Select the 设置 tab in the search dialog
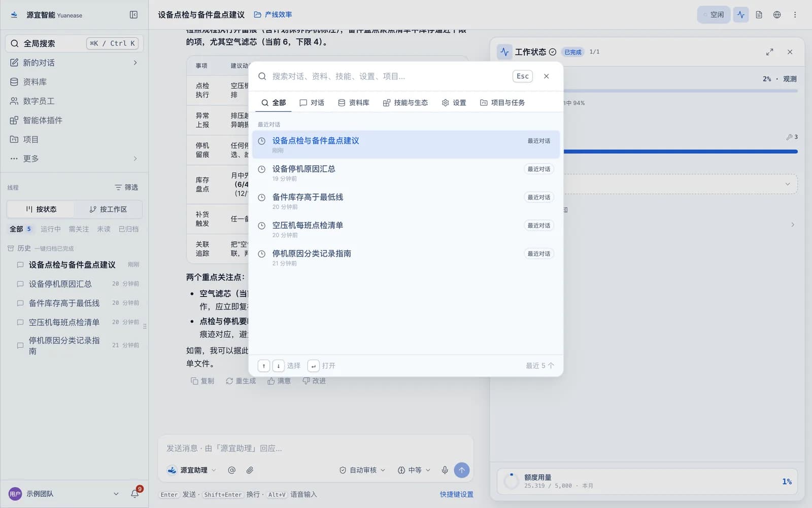 click(454, 103)
